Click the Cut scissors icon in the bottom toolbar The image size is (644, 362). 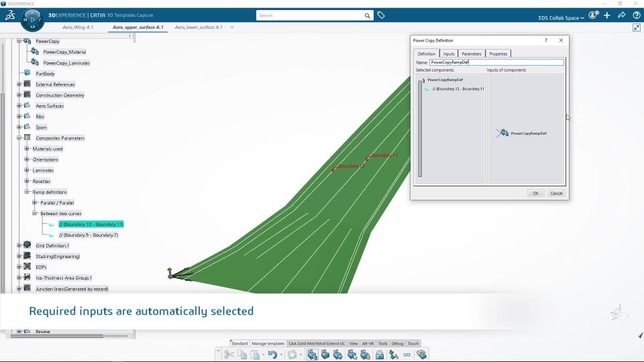[x=229, y=355]
